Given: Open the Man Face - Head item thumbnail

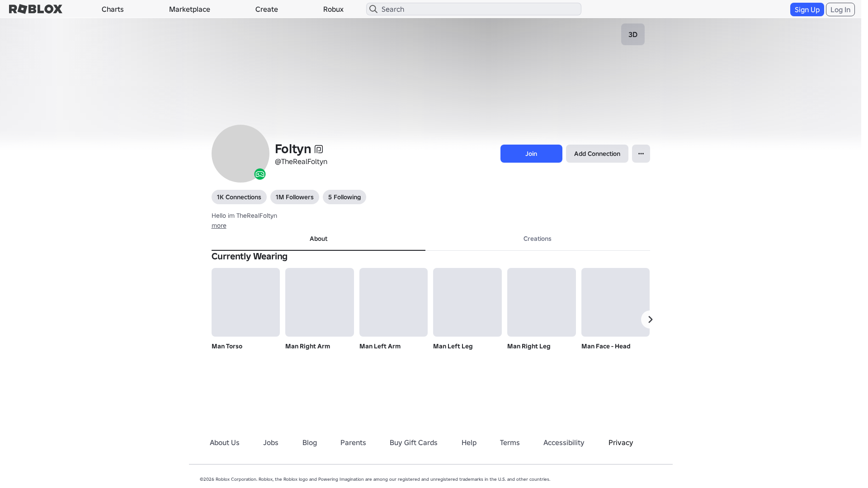Looking at the screenshot, I should pos(615,302).
